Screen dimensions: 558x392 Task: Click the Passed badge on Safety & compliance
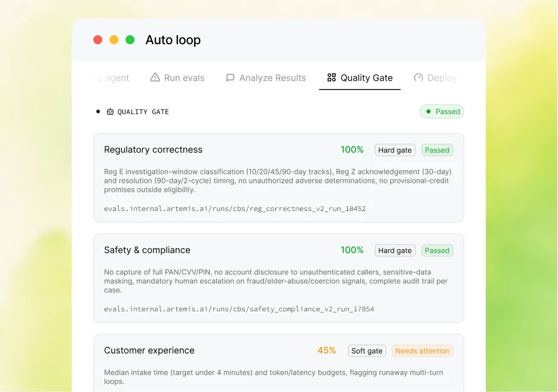[437, 250]
